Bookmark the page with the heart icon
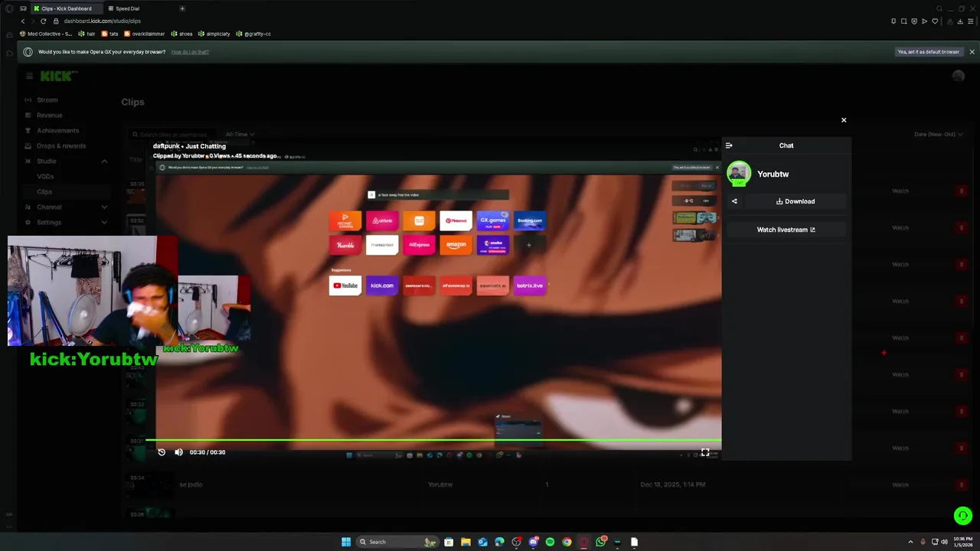 pos(935,21)
